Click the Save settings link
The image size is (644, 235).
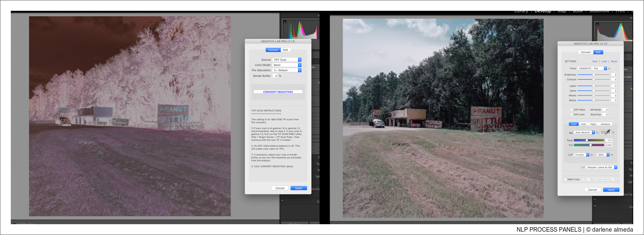(x=595, y=61)
